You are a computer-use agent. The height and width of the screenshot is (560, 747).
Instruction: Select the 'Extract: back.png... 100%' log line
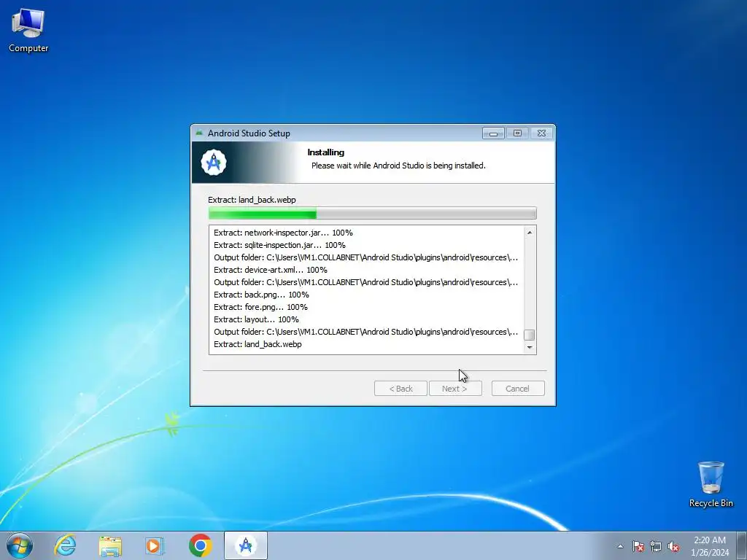261,295
